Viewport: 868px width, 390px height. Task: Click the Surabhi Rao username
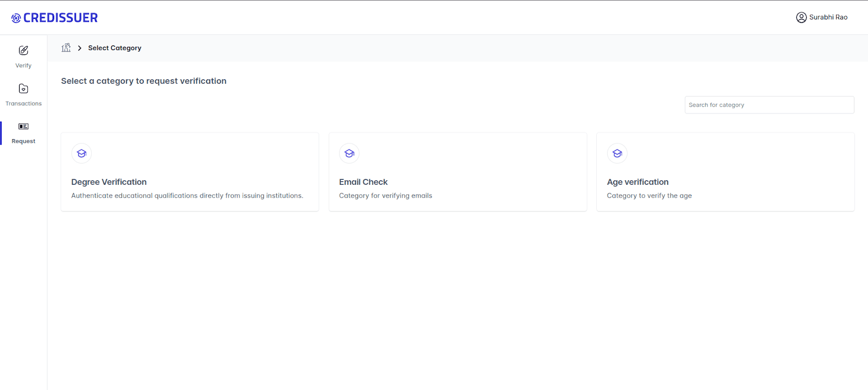click(x=828, y=17)
